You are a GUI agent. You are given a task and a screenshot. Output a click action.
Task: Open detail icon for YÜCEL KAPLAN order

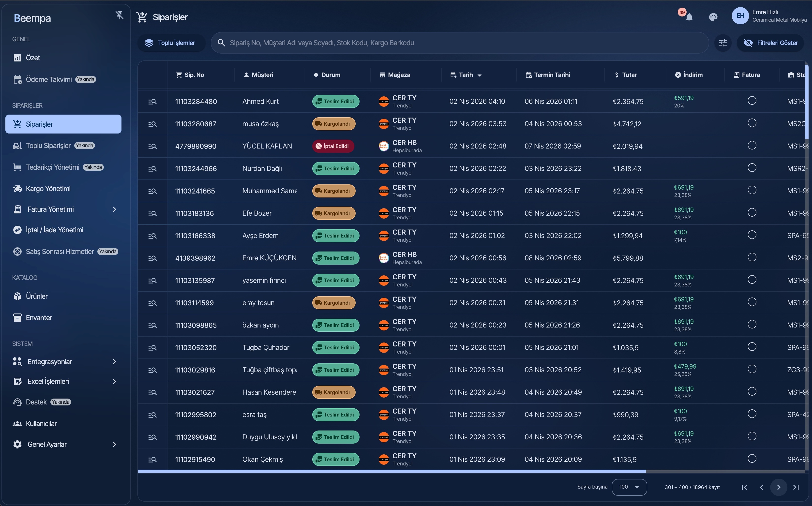click(152, 146)
